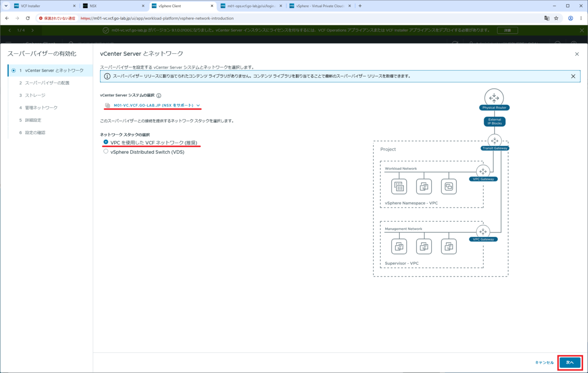588x373 pixels.
Task: Bookmark this page with the star icon
Action: pos(557,18)
